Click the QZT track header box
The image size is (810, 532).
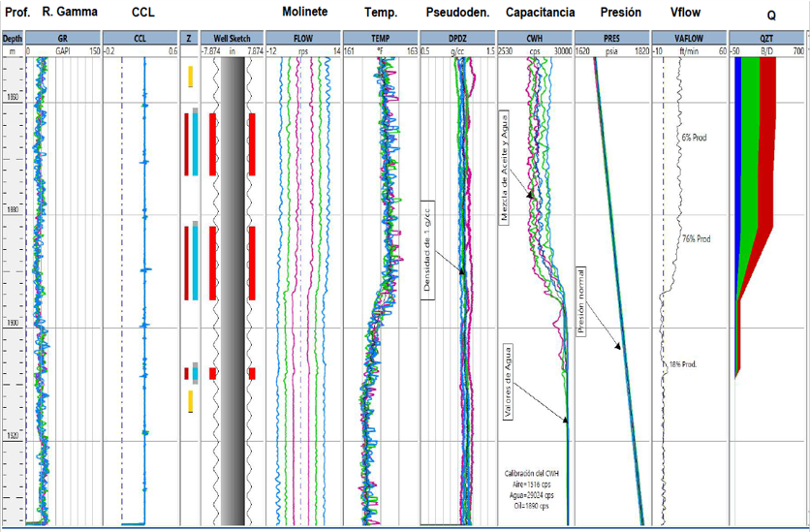(x=767, y=39)
